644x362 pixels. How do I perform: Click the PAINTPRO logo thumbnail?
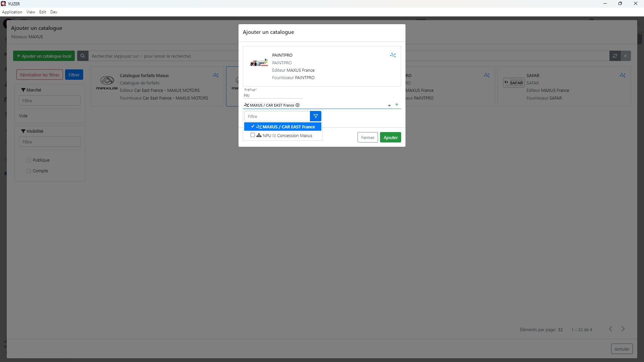[259, 63]
